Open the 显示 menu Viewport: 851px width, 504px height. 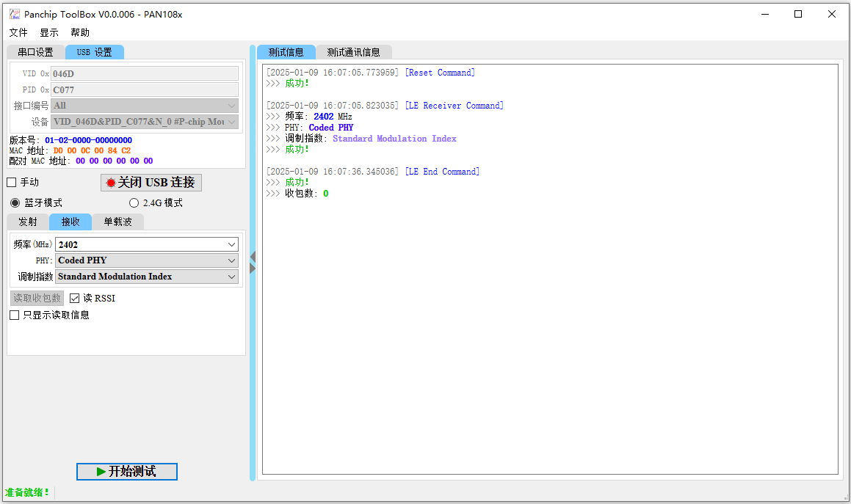point(49,32)
